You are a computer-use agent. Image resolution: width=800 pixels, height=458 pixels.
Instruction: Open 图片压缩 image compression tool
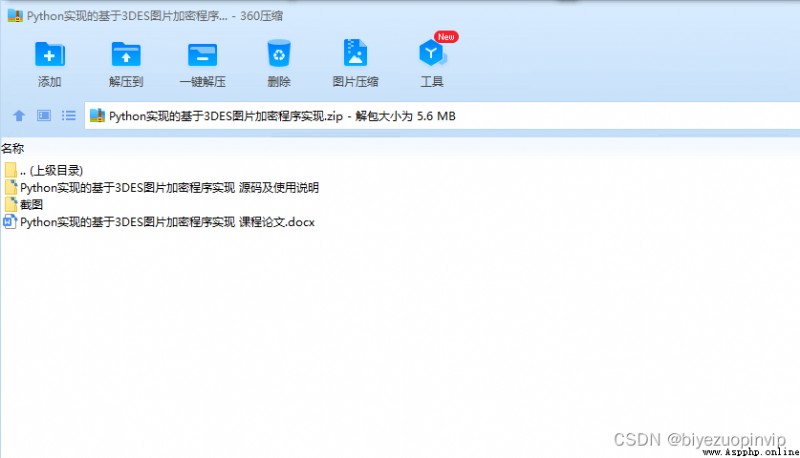tap(355, 64)
